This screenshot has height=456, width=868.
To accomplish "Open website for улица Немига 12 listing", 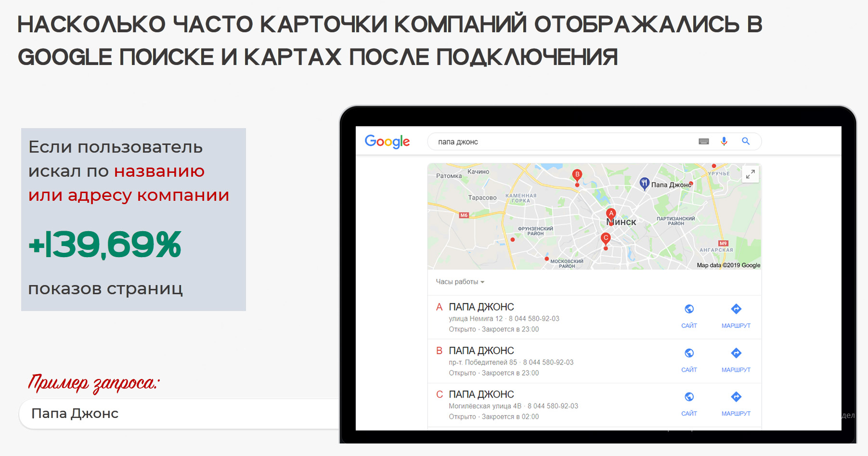I will [689, 316].
